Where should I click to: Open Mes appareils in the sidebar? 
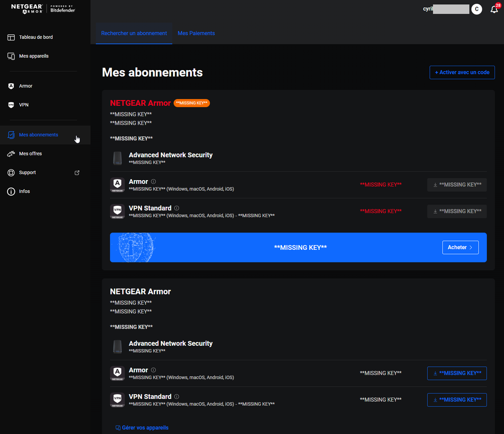coord(45,56)
